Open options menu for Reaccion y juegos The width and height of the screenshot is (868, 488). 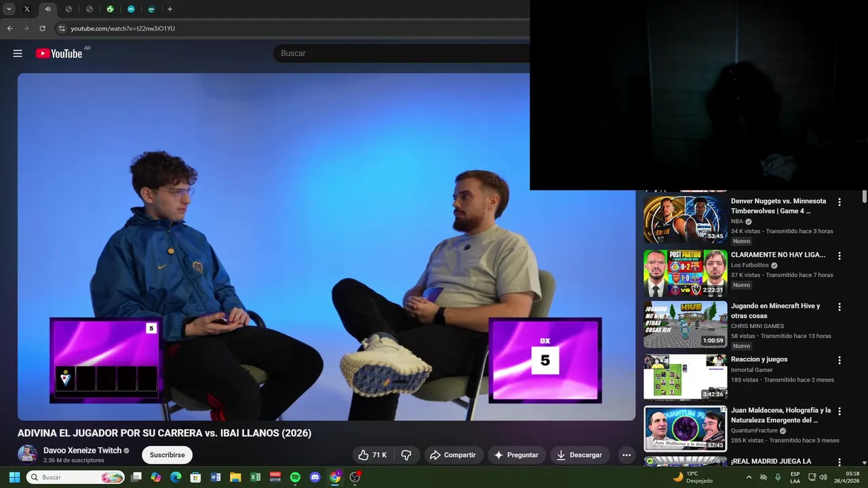pyautogui.click(x=840, y=361)
